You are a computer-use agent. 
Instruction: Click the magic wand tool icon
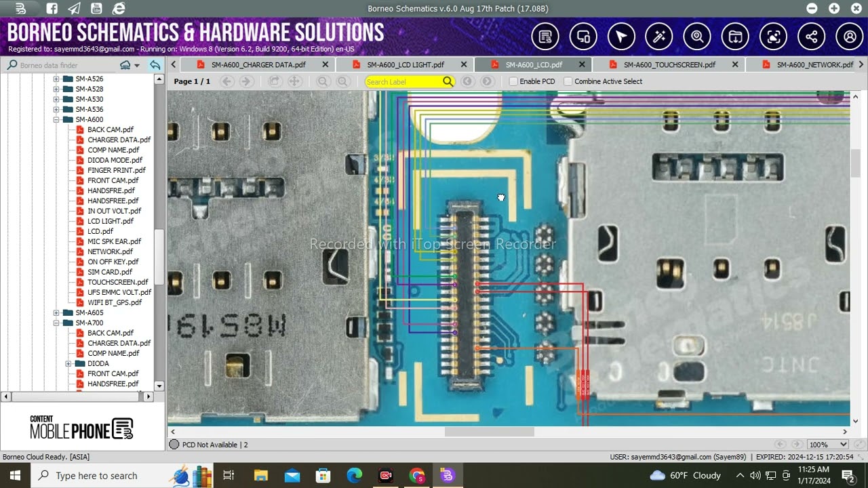659,37
